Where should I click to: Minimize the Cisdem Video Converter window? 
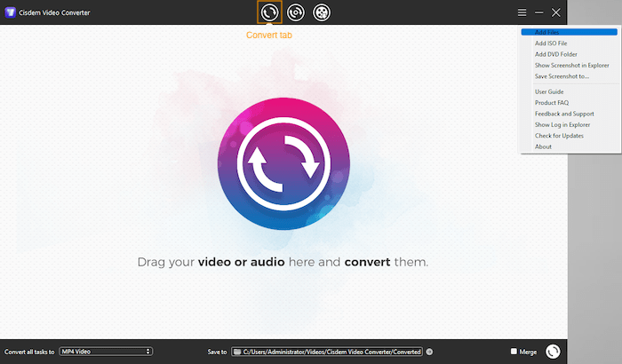coord(538,12)
